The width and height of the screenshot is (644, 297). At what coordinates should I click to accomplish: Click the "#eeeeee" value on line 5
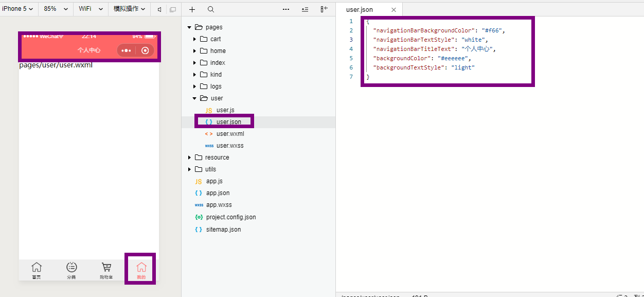pyautogui.click(x=453, y=58)
